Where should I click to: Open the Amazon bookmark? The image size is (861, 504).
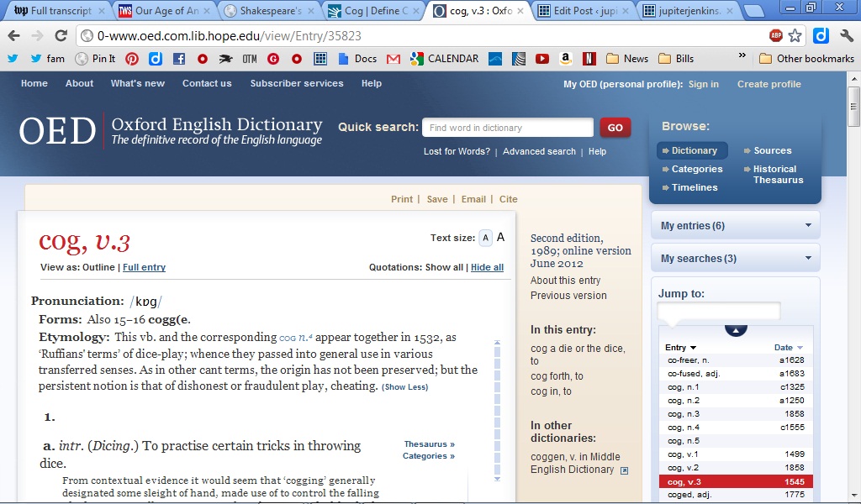point(566,59)
